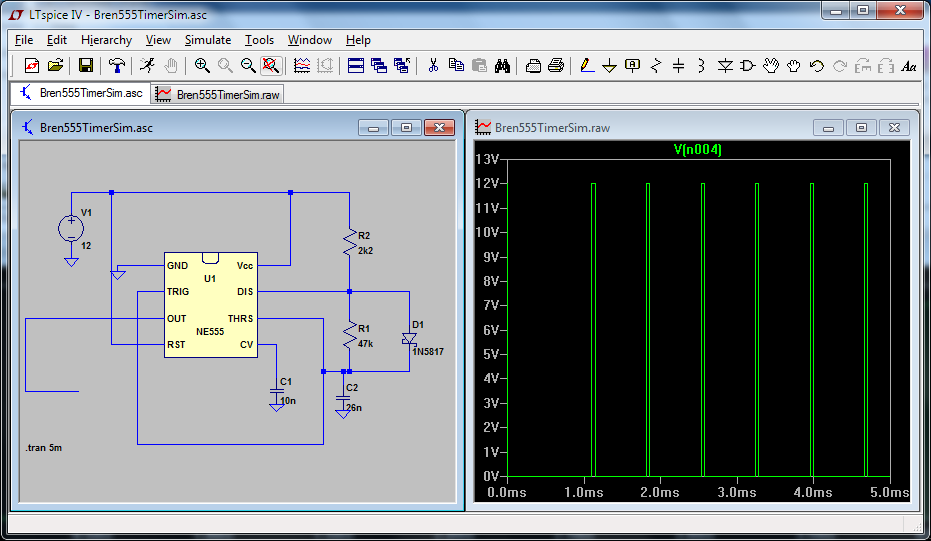Run the simulation with running-man icon

coord(147,65)
